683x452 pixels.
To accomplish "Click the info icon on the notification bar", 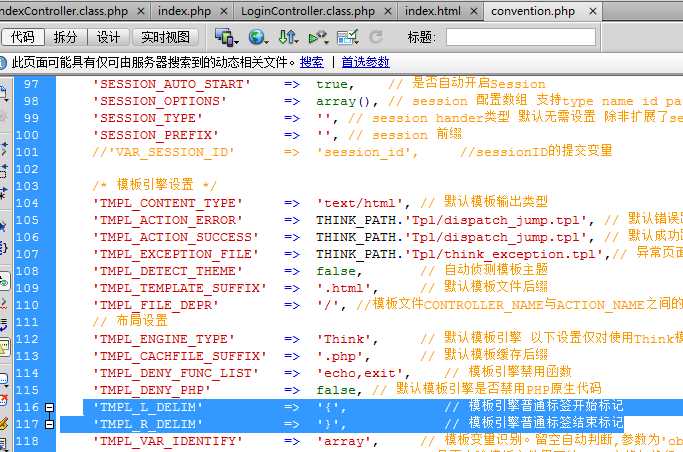I will coord(3,63).
